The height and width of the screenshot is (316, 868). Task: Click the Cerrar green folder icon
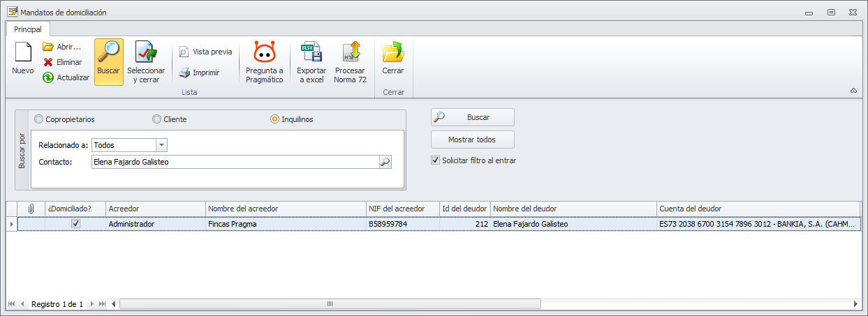tap(393, 52)
